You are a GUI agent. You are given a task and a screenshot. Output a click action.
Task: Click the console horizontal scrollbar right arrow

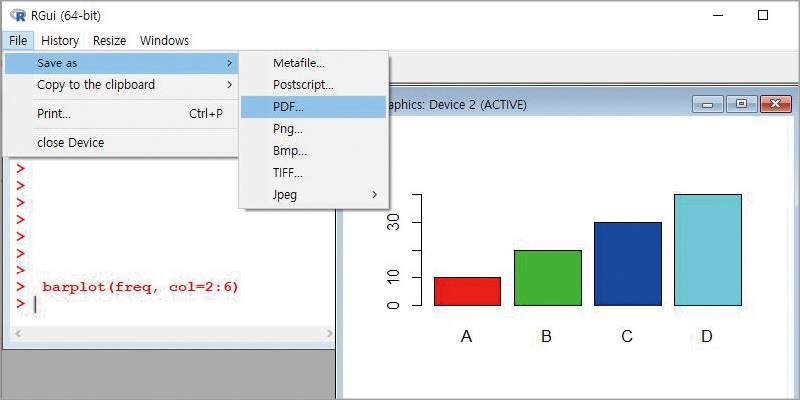(x=329, y=334)
